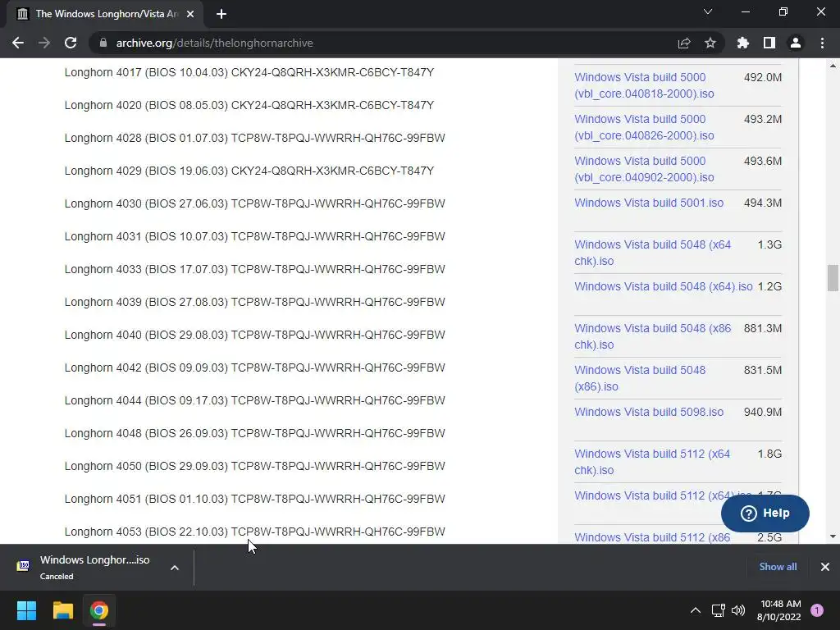Open the Extensions puzzle icon
The width and height of the screenshot is (840, 630).
point(742,43)
